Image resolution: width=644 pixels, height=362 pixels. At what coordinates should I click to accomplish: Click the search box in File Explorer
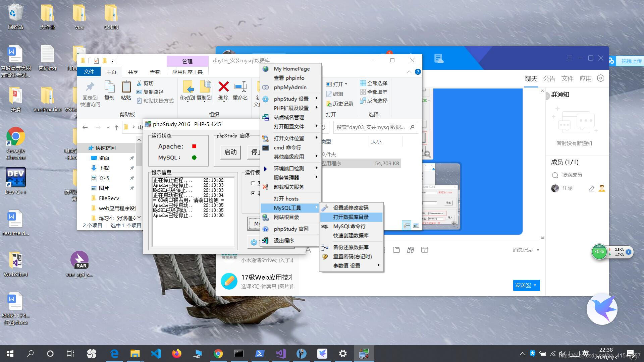pos(371,127)
